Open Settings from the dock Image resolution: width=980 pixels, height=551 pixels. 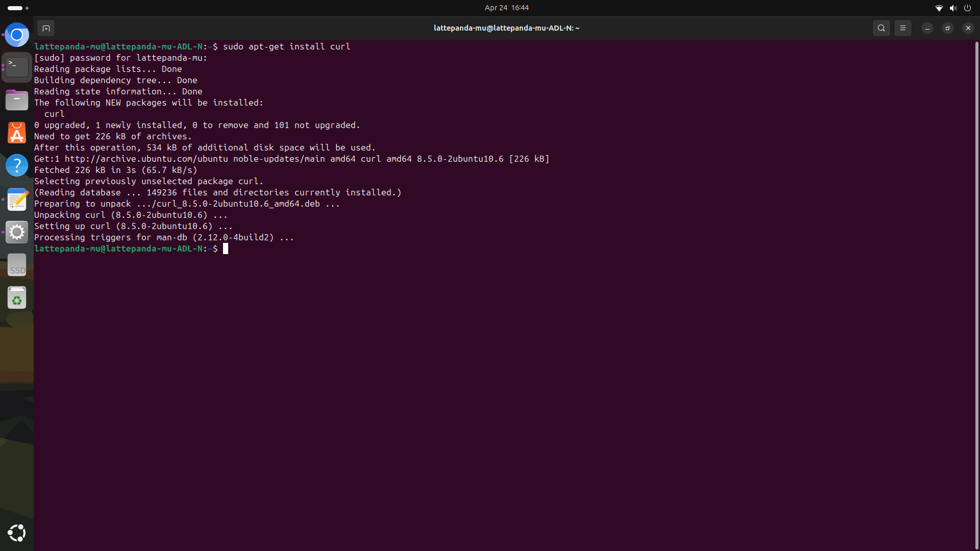click(17, 232)
